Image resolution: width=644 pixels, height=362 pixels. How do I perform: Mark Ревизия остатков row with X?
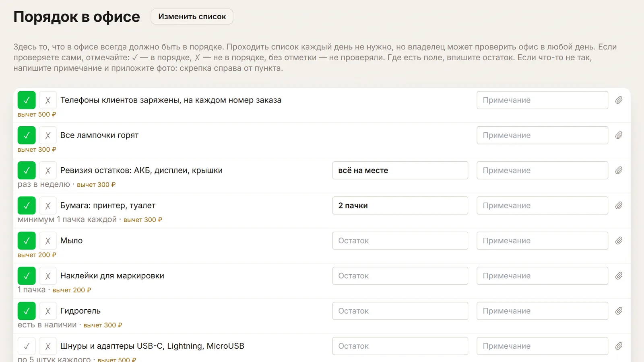coord(48,170)
